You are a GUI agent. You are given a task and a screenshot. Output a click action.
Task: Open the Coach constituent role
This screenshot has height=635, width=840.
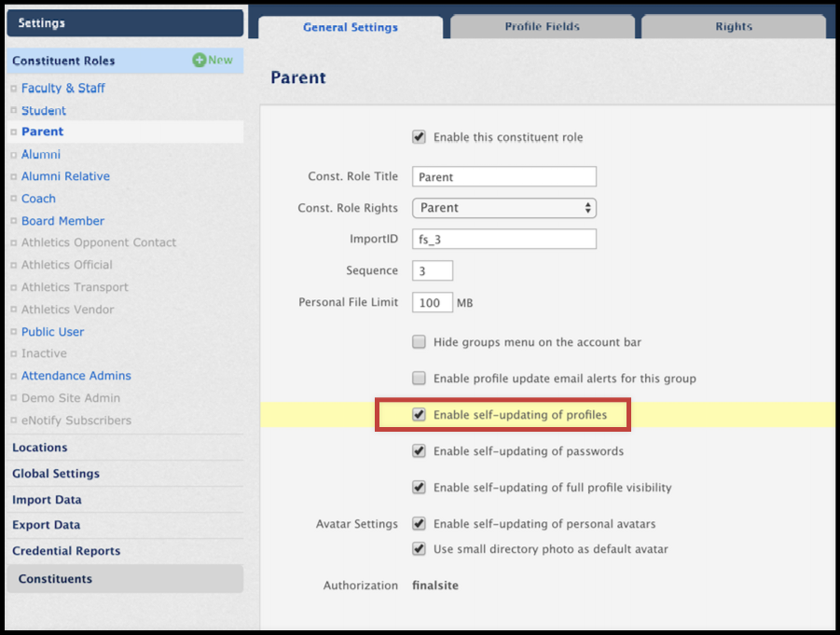tap(38, 199)
